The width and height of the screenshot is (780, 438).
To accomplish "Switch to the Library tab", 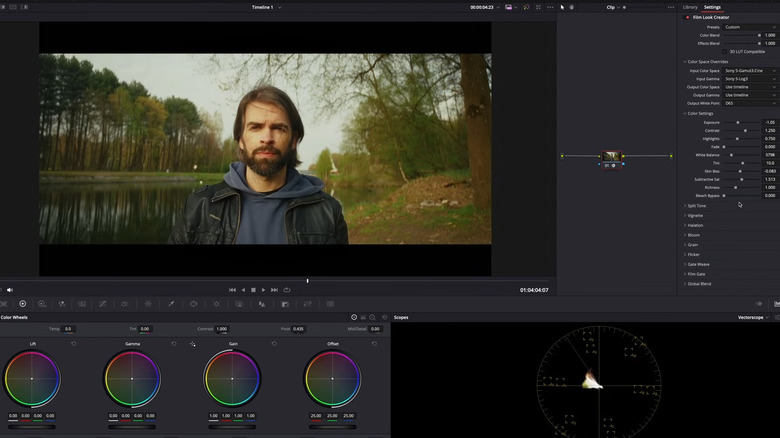I will [690, 7].
